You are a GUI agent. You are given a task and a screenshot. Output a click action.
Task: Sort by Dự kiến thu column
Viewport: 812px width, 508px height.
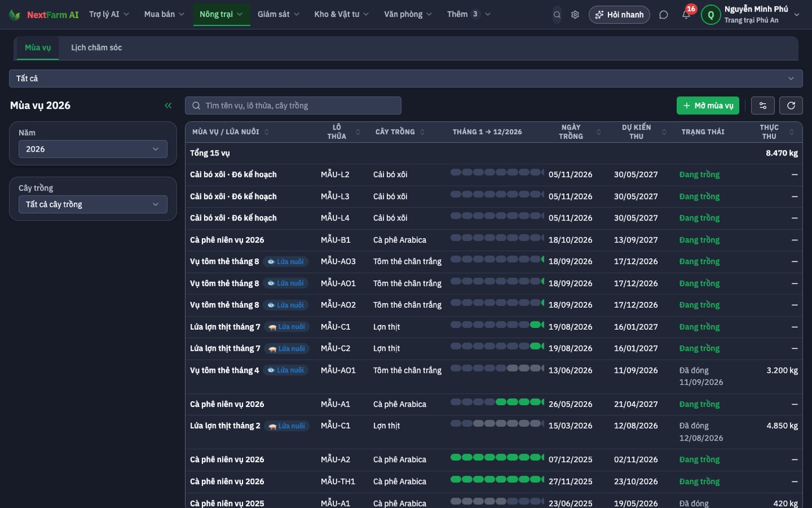point(665,132)
